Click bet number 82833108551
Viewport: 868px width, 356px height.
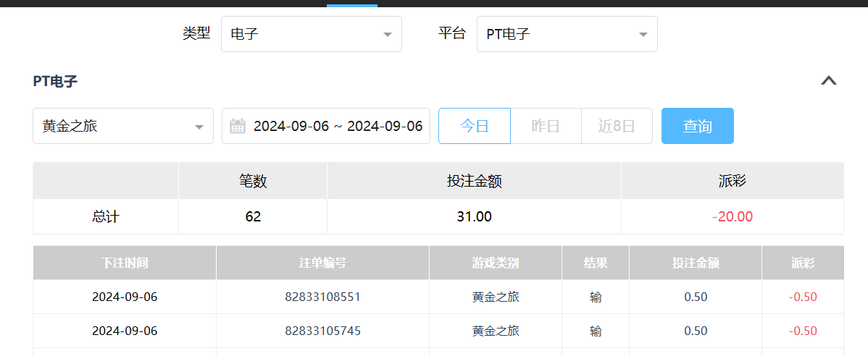tap(322, 297)
